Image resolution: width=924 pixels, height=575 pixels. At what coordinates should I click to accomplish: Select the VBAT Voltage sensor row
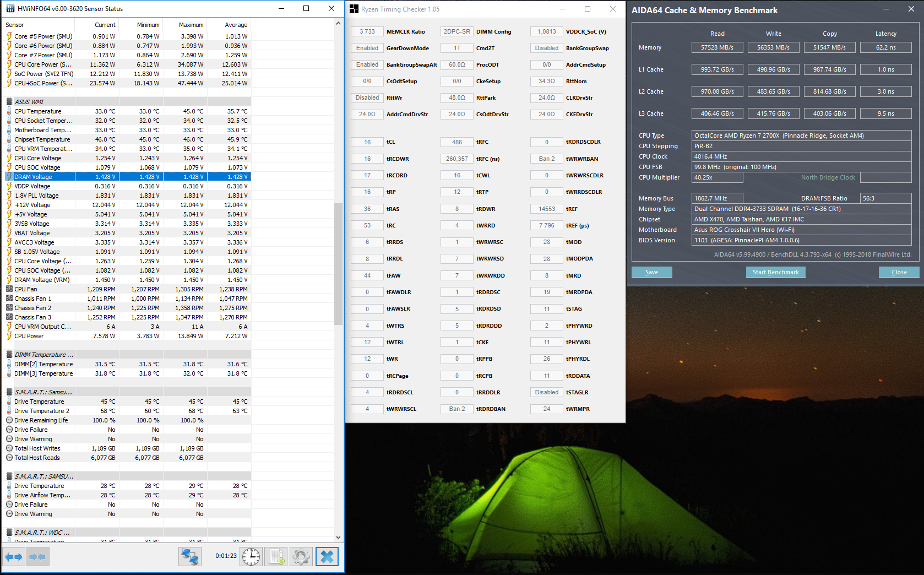(127, 233)
